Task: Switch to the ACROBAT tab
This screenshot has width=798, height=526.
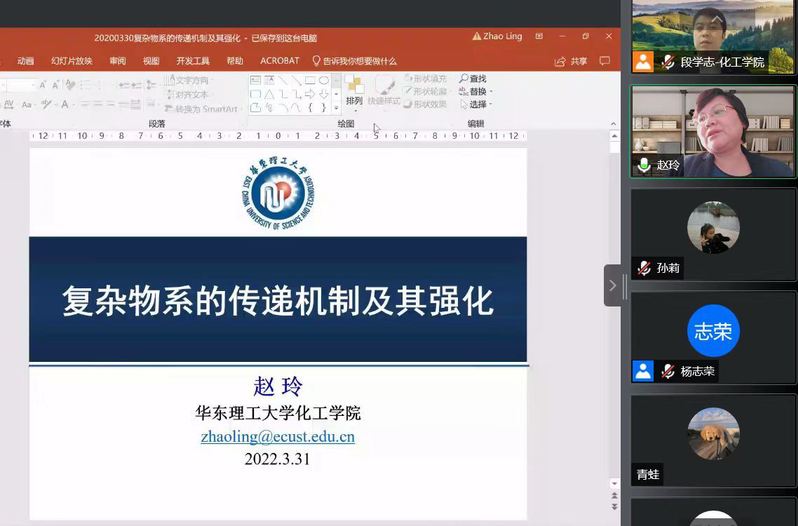Action: point(279,61)
